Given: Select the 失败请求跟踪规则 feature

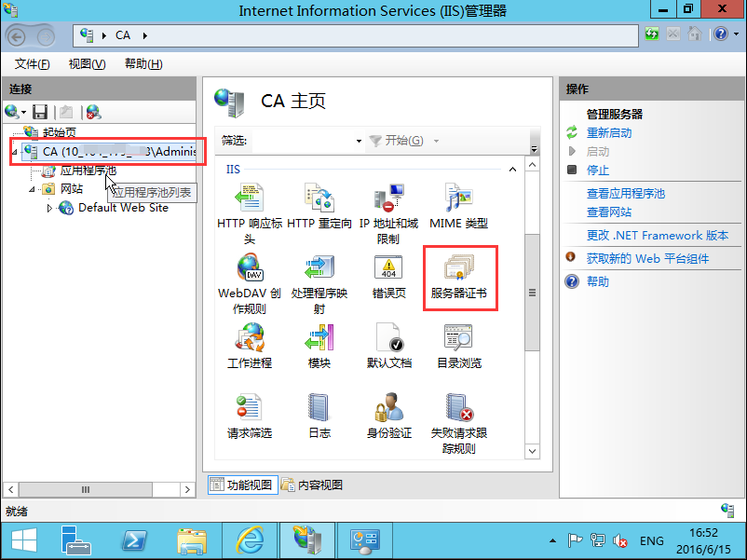Looking at the screenshot, I should pyautogui.click(x=459, y=415).
